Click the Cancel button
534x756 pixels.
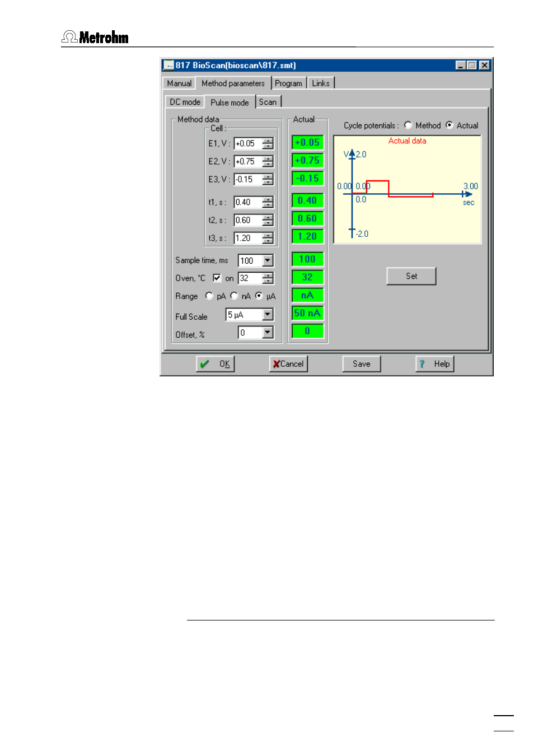pos(288,364)
